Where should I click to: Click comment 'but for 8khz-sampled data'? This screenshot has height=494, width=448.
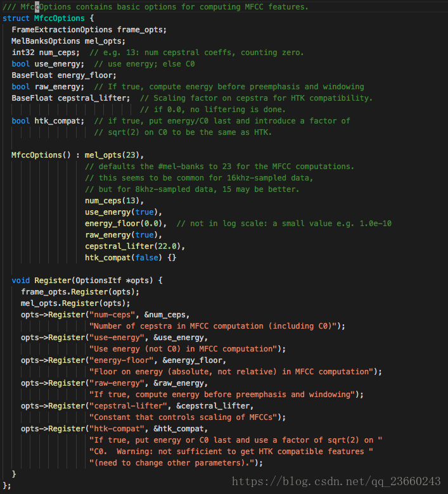point(158,189)
